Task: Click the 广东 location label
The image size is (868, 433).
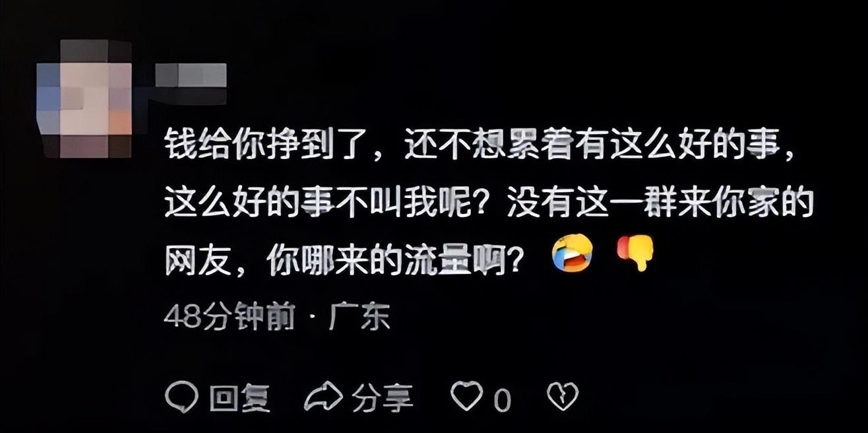Action: tap(359, 319)
